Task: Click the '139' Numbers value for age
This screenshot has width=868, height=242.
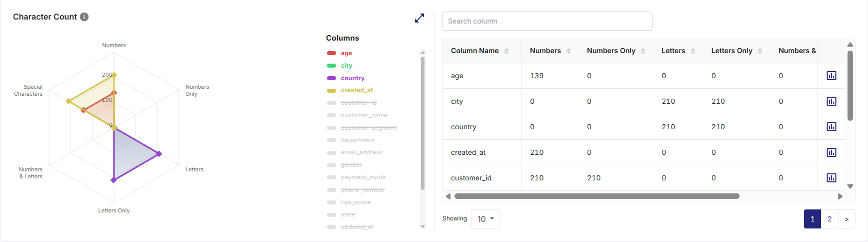Action: pos(536,76)
